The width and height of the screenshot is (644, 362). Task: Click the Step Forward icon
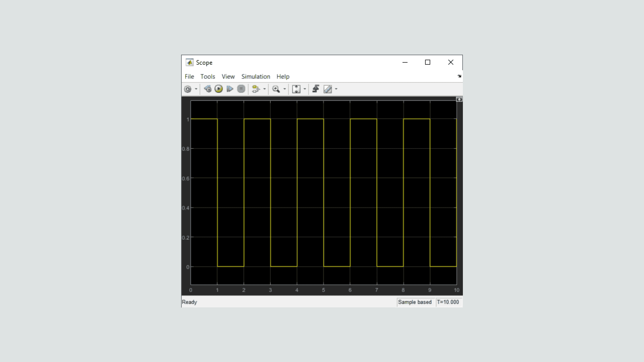pos(230,89)
